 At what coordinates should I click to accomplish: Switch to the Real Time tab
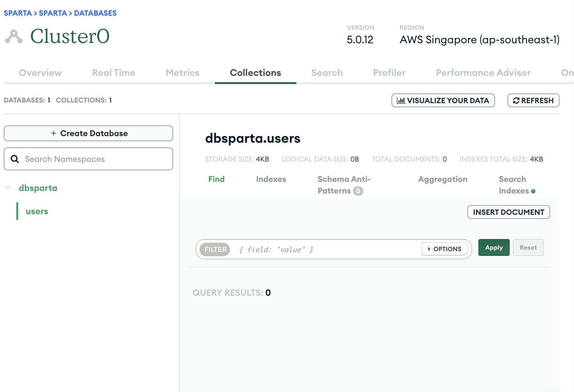pyautogui.click(x=114, y=73)
